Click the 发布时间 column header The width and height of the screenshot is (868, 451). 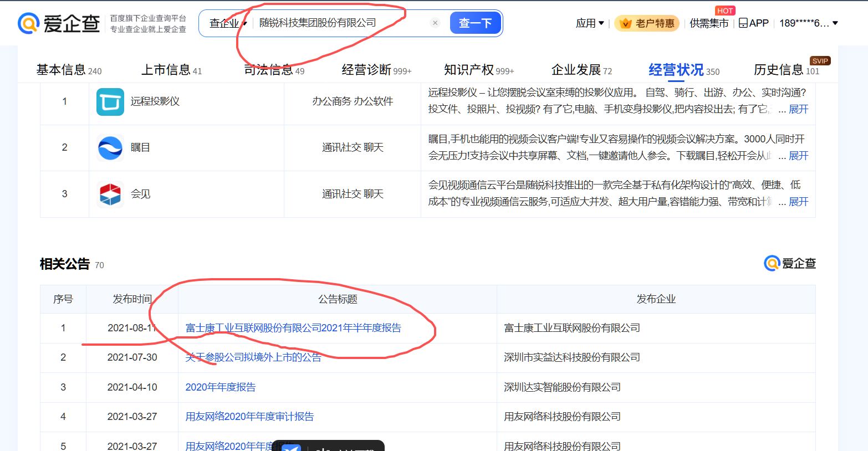coord(132,299)
